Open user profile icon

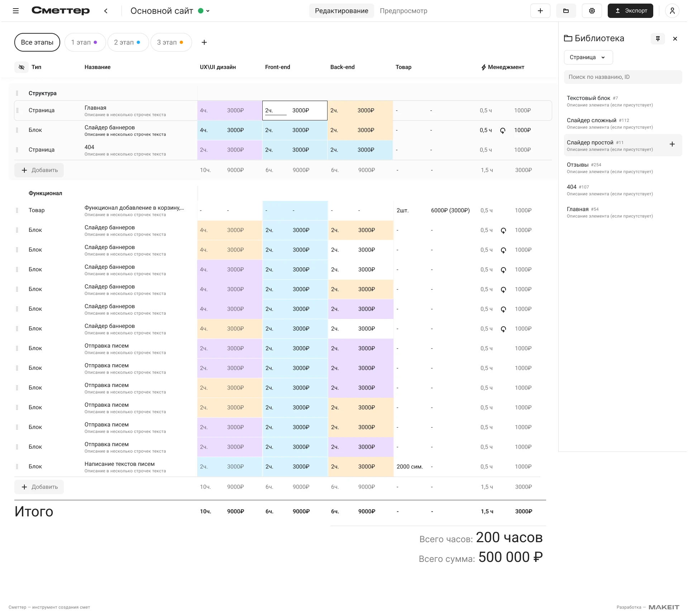point(672,11)
